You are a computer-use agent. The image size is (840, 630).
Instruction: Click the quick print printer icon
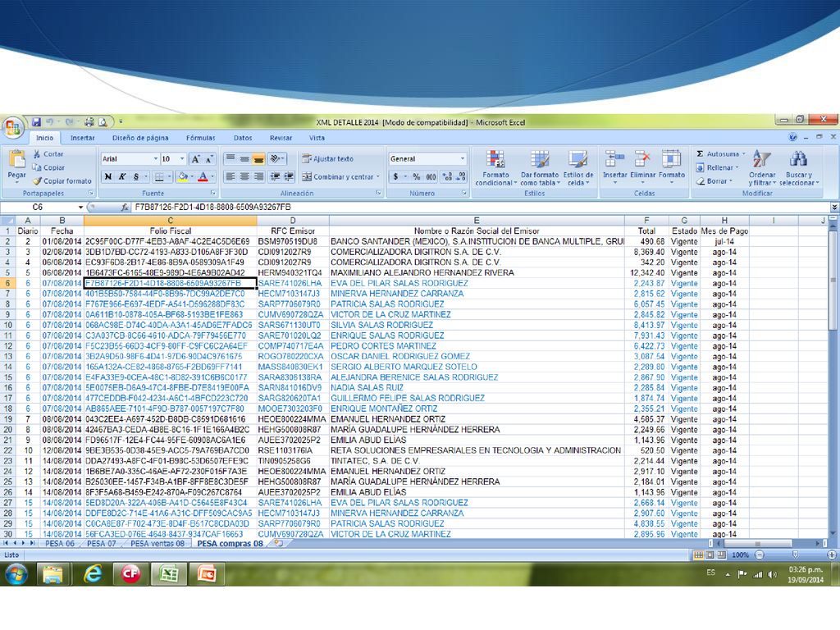89,122
